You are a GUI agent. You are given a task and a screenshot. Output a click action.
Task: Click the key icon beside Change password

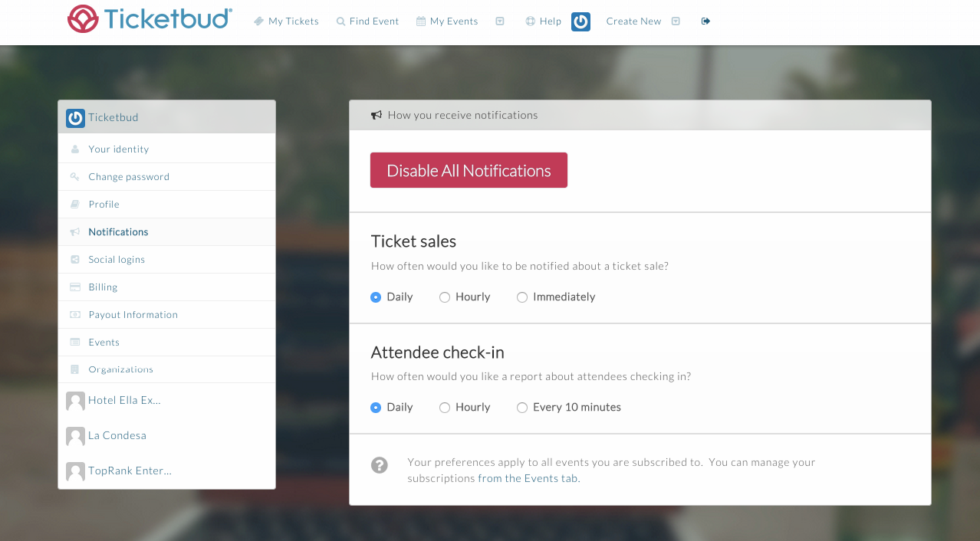[74, 177]
